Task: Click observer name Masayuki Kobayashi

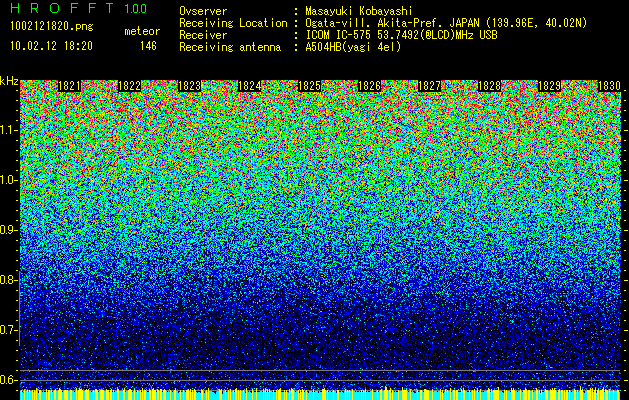Action: coord(359,11)
